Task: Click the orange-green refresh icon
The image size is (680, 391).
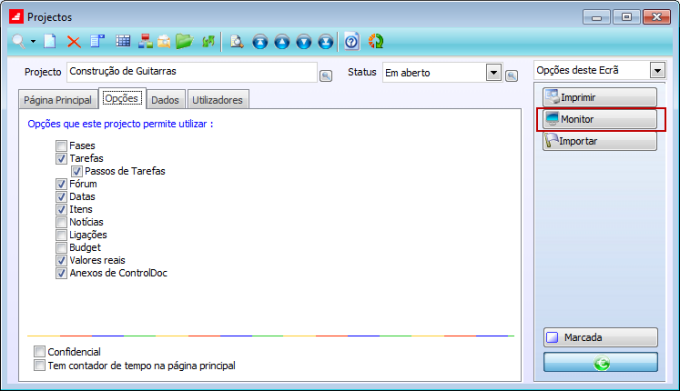Action: coord(376,42)
